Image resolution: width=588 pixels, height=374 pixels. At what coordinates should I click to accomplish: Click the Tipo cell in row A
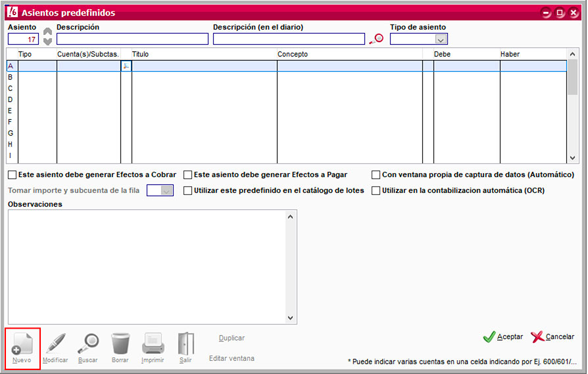pyautogui.click(x=37, y=66)
